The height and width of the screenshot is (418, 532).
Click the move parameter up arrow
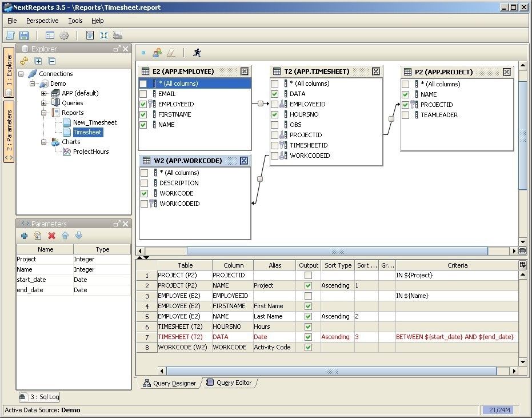(x=65, y=236)
